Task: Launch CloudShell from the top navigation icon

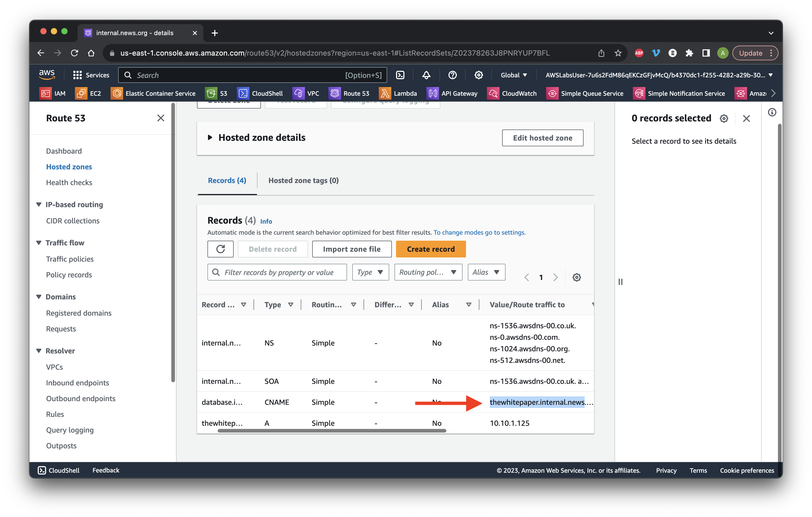Action: pyautogui.click(x=400, y=75)
